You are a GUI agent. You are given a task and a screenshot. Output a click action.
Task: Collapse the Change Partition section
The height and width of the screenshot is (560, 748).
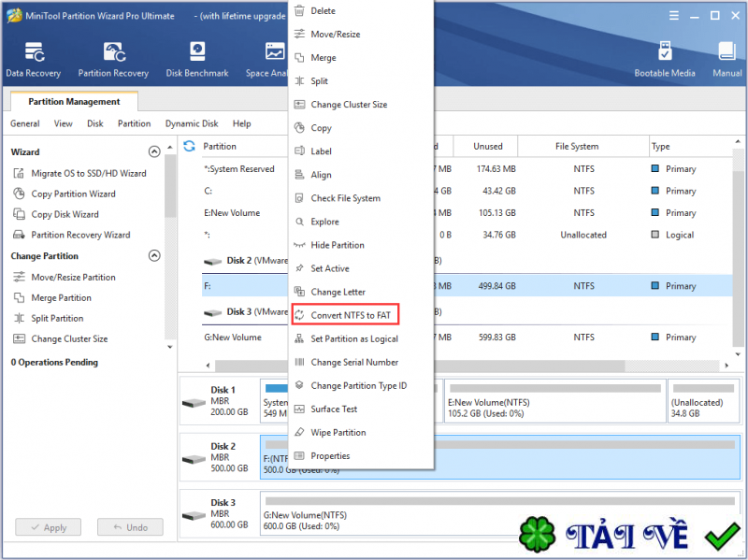[154, 256]
